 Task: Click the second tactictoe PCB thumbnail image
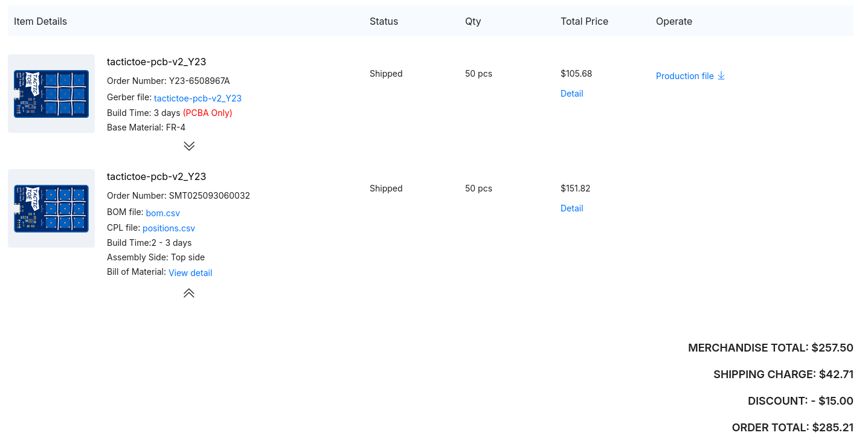tap(51, 208)
